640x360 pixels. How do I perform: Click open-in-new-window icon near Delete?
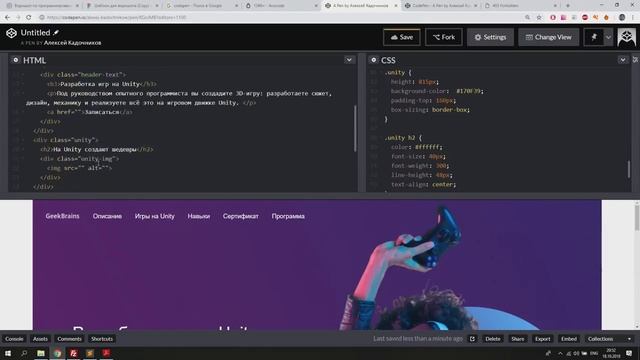click(472, 339)
